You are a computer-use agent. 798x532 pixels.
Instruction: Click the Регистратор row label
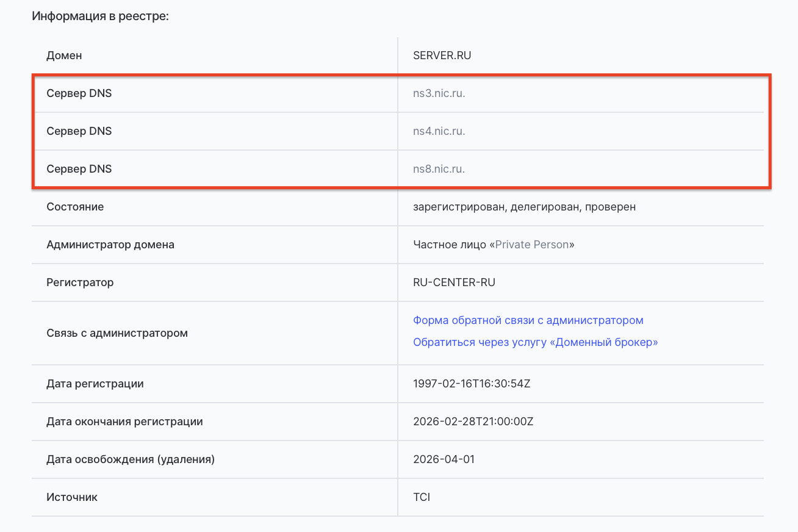click(x=80, y=282)
